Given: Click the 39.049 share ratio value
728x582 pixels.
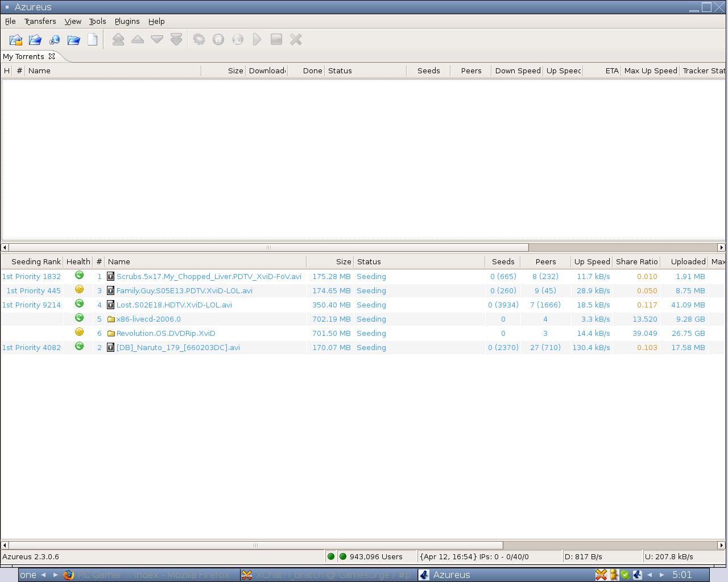Looking at the screenshot, I should click(x=645, y=333).
